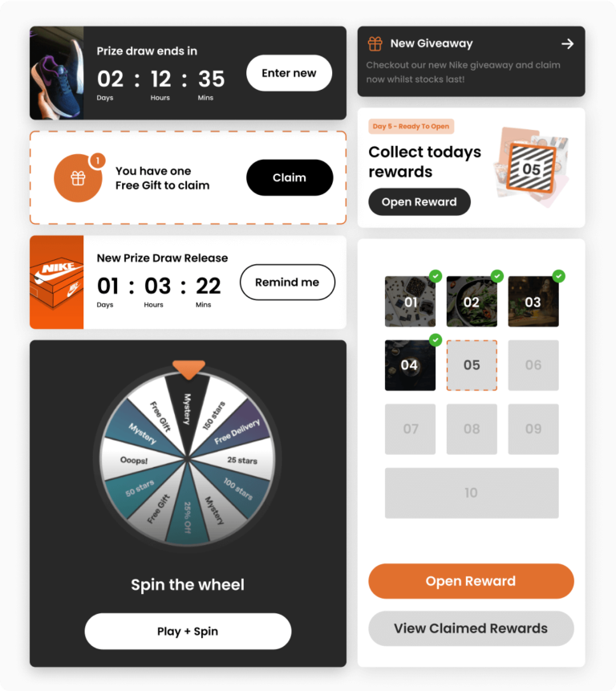Click the green checkmark on day 01

tap(435, 276)
